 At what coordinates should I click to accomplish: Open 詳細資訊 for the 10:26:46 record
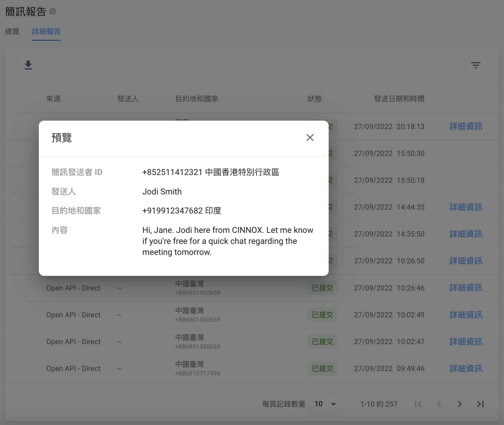(466, 288)
